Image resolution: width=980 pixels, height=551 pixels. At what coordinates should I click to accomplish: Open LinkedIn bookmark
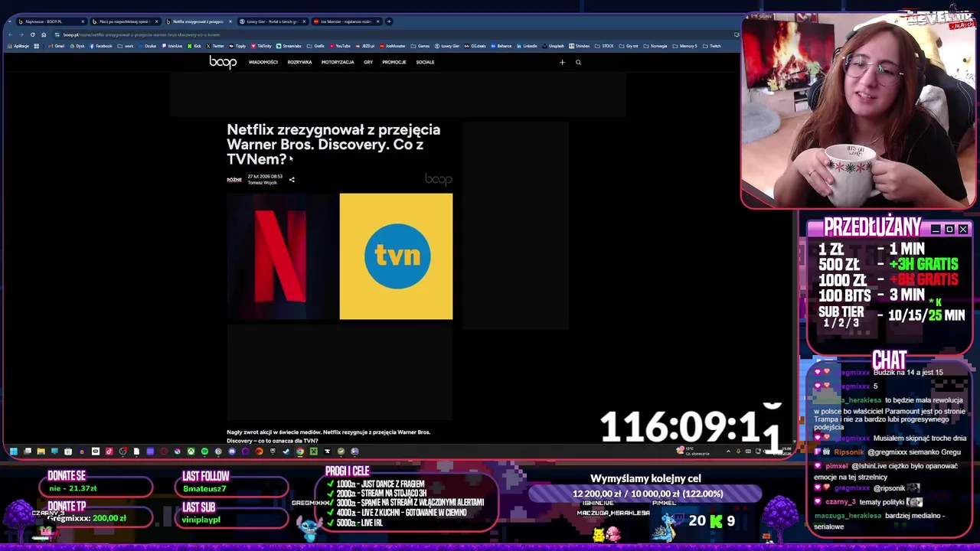pyautogui.click(x=526, y=46)
